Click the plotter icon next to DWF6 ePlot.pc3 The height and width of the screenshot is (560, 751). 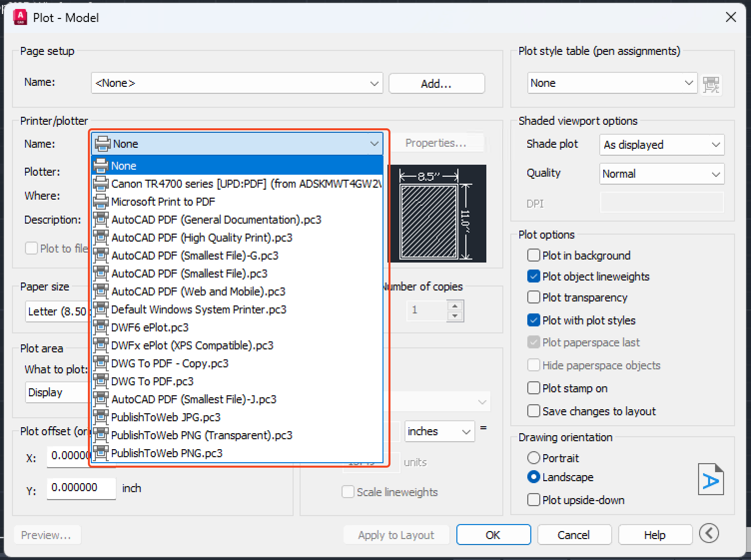click(x=101, y=327)
